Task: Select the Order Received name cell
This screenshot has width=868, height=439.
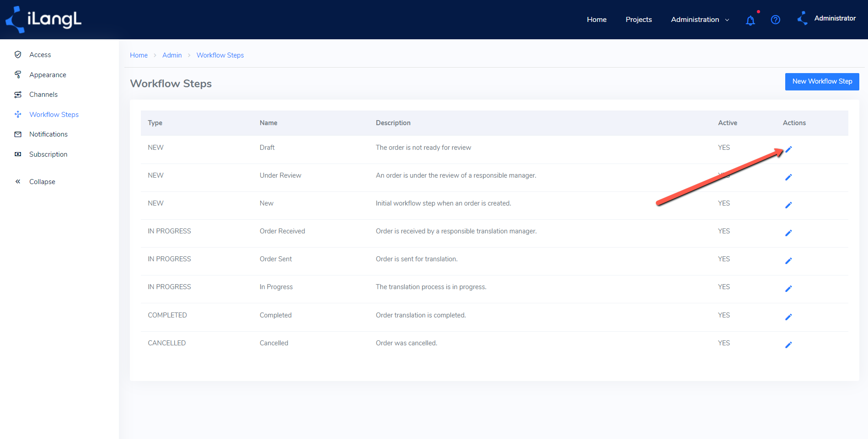Action: click(x=282, y=231)
